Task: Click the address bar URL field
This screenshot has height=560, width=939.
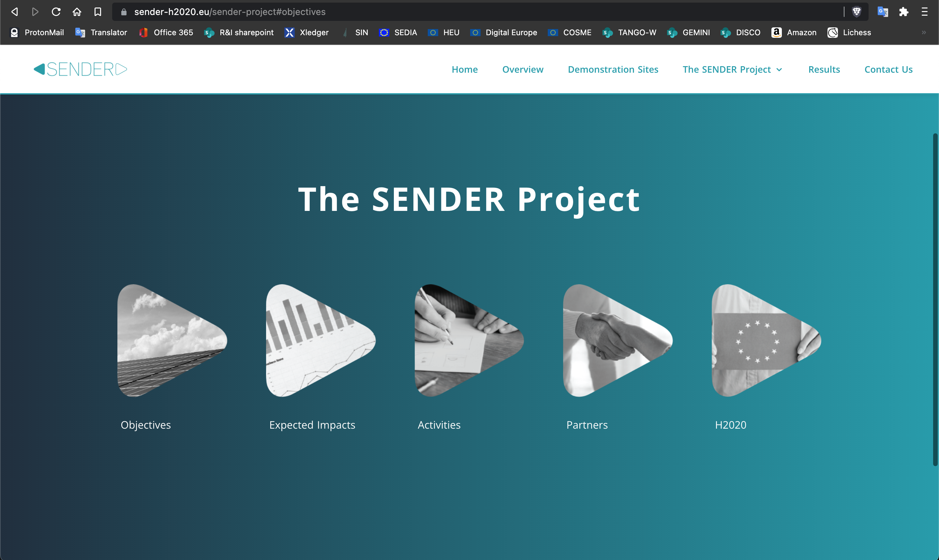Action: tap(479, 12)
